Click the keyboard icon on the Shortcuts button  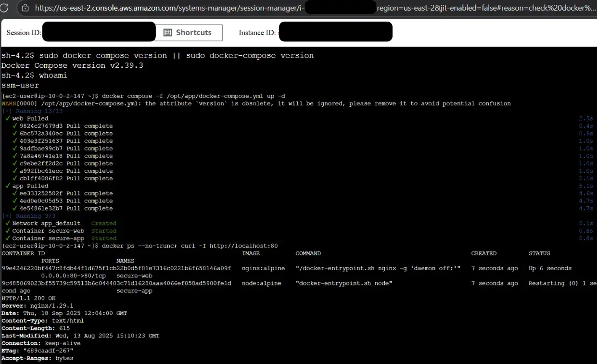pos(168,32)
